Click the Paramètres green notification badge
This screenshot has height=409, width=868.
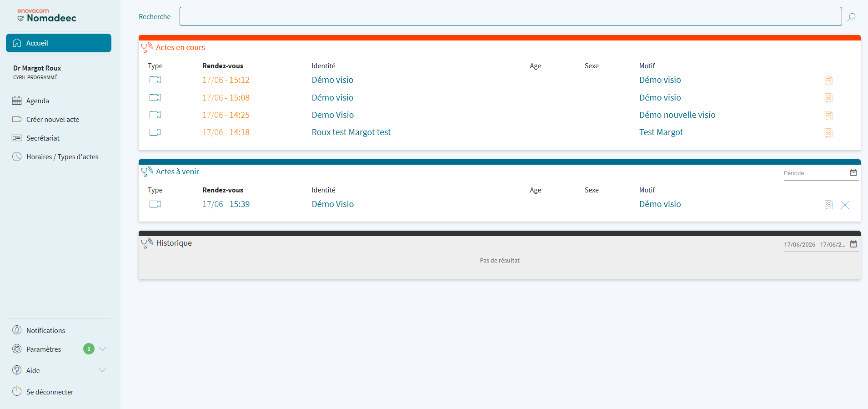click(x=89, y=349)
